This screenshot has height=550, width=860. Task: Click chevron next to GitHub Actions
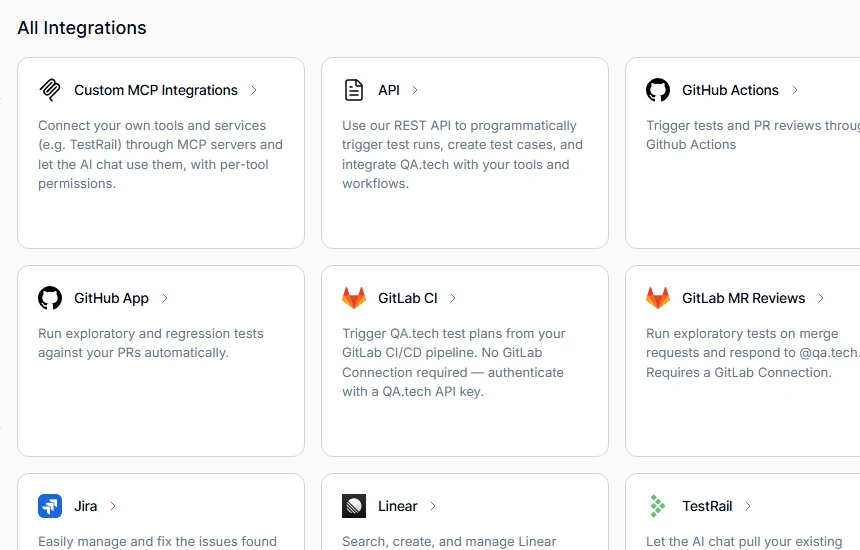click(795, 90)
